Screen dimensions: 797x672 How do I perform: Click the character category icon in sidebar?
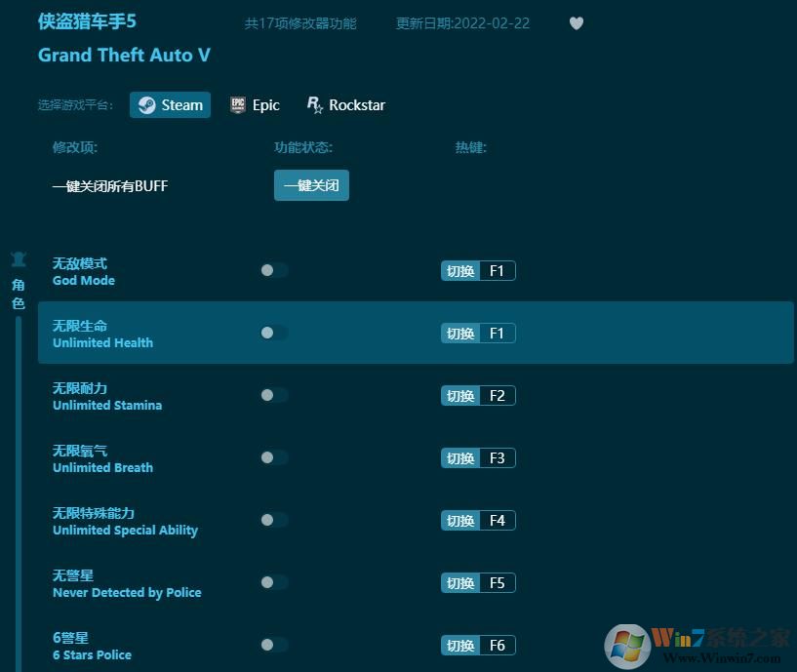point(19,259)
